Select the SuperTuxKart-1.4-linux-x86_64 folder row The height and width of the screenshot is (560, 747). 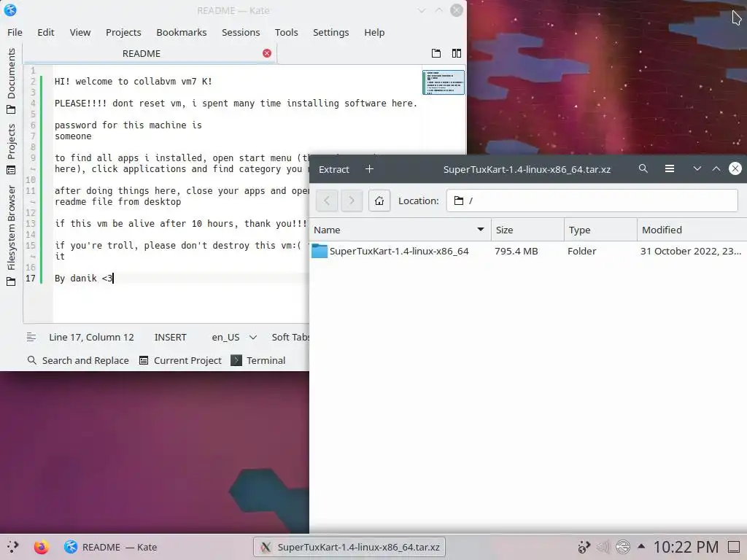(528, 251)
